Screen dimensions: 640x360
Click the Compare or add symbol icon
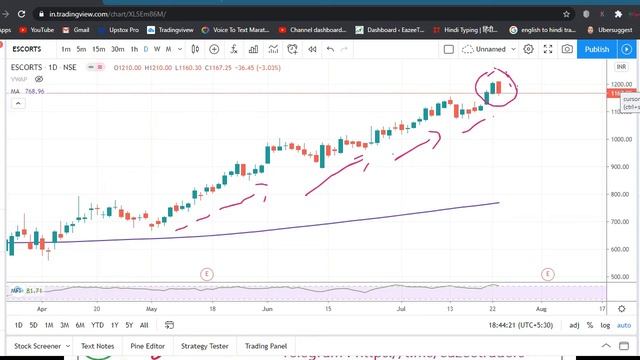tap(214, 49)
